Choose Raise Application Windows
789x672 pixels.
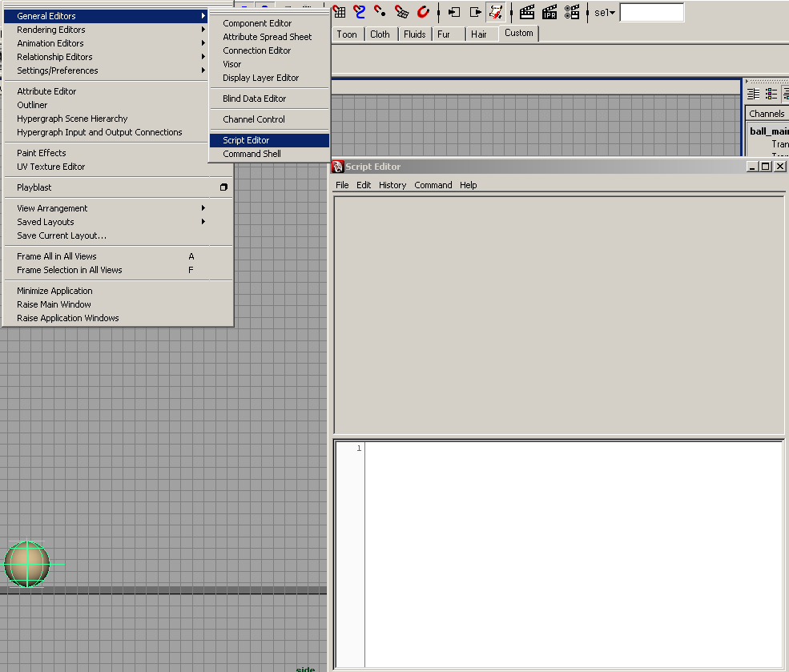119,318
